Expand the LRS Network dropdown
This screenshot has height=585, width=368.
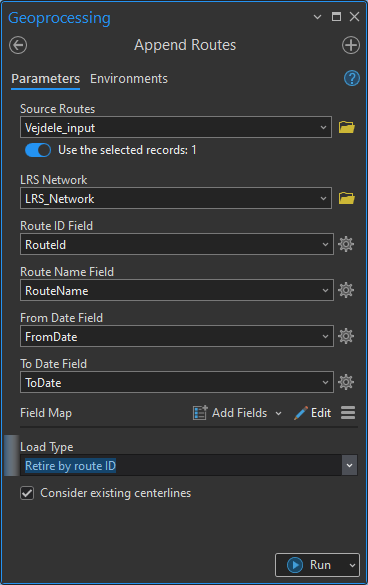(x=323, y=198)
